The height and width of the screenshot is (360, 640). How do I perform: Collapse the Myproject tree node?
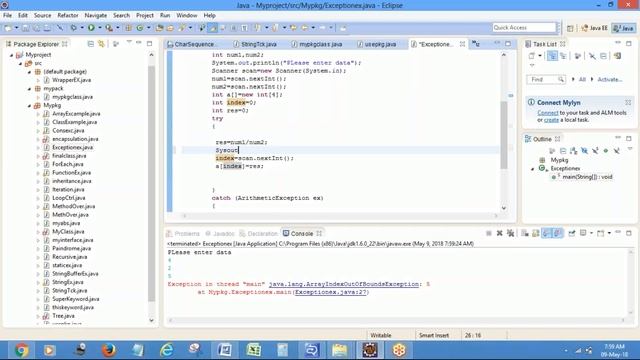(11, 55)
